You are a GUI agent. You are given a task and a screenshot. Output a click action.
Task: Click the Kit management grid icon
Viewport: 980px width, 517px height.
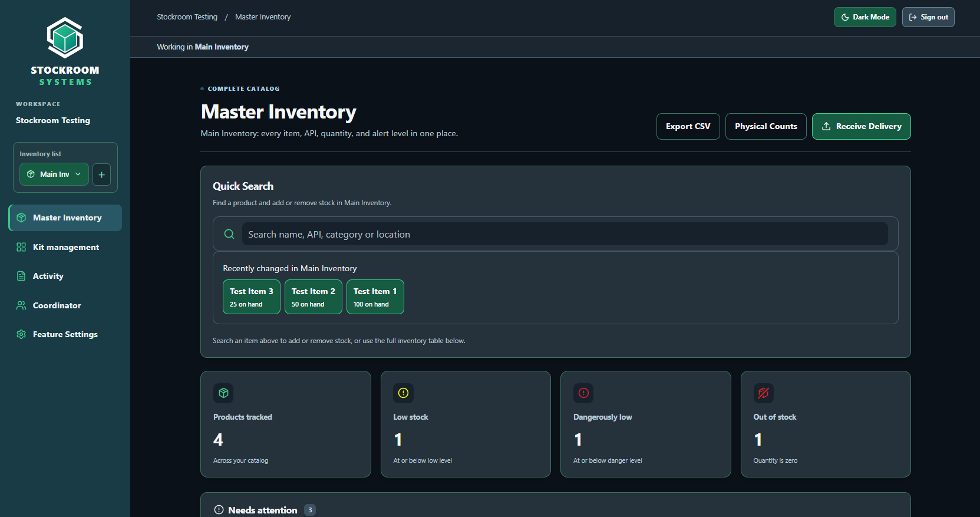pos(21,247)
